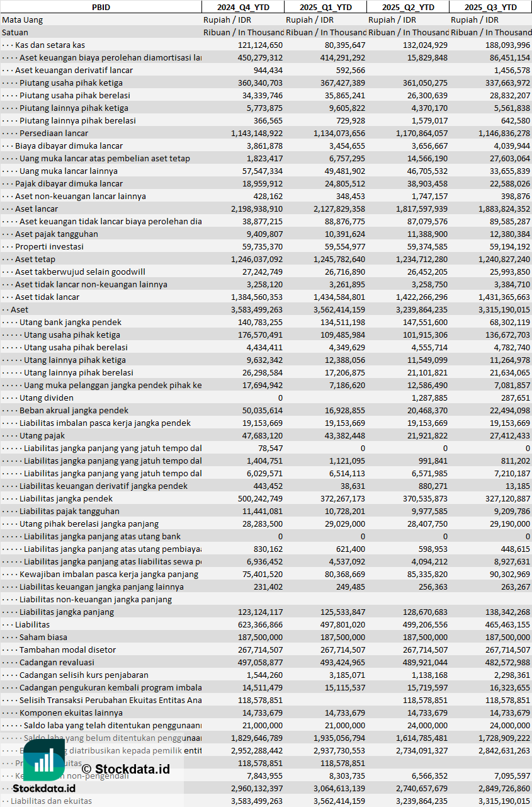The width and height of the screenshot is (532, 807).
Task: Click the Liabilitas pajak tangguhan label
Action: [69, 511]
